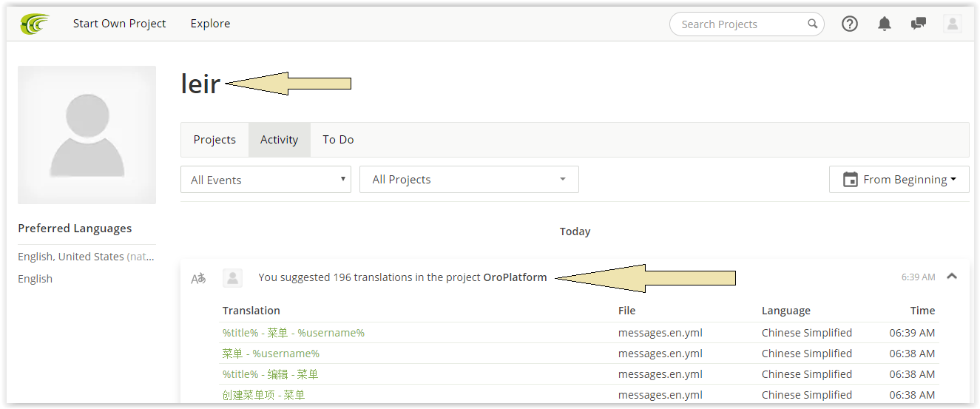Open the All Projects dropdown
980x409 pixels.
(469, 180)
